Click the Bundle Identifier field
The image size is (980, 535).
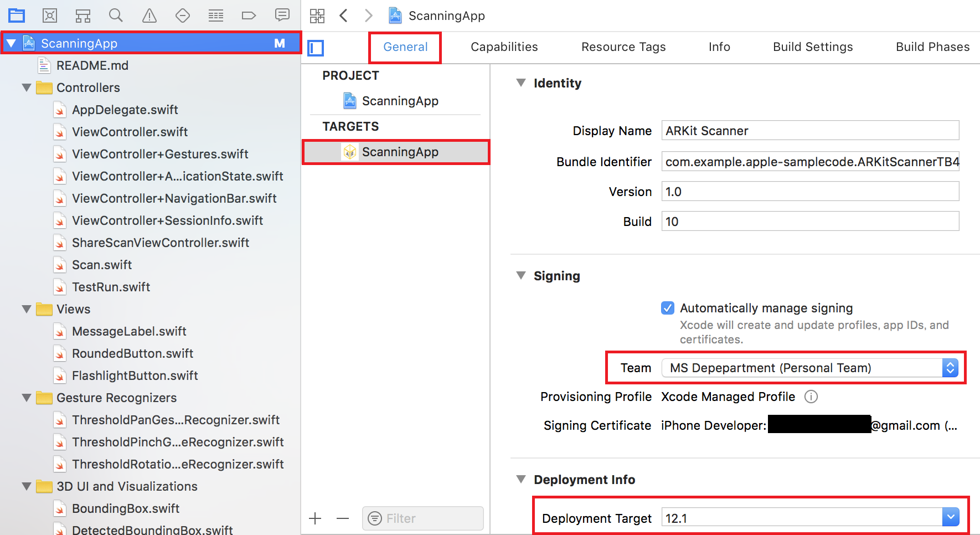coord(810,162)
